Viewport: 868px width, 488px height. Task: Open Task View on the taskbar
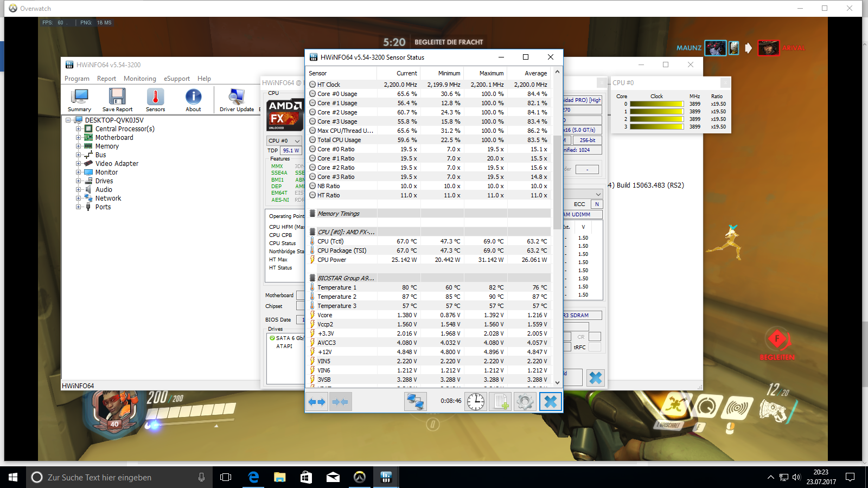[226, 477]
